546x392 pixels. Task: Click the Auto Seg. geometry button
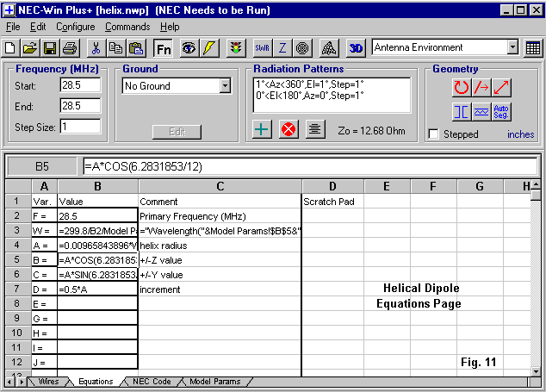coord(501,110)
